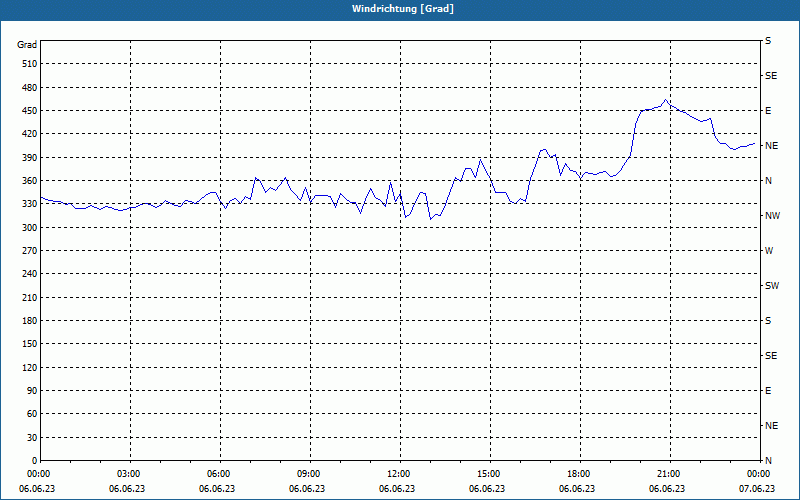This screenshot has height=500, width=800.
Task: Select the N compass label beside 0 baseline
Action: [768, 461]
